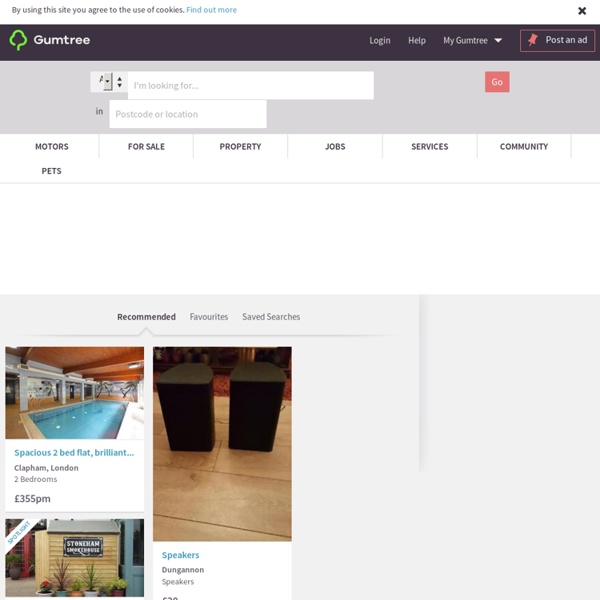This screenshot has height=600, width=600.
Task: Focus the Postcode or location field
Action: (188, 114)
